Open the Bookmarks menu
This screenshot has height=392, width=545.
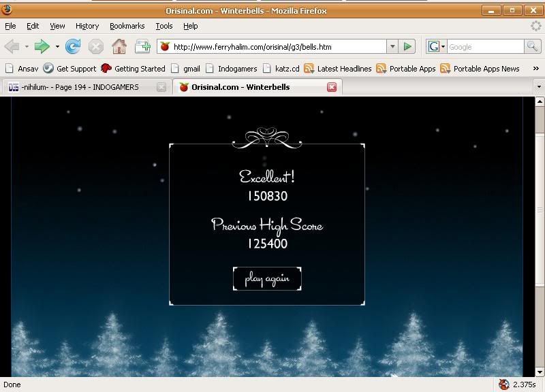tap(127, 26)
